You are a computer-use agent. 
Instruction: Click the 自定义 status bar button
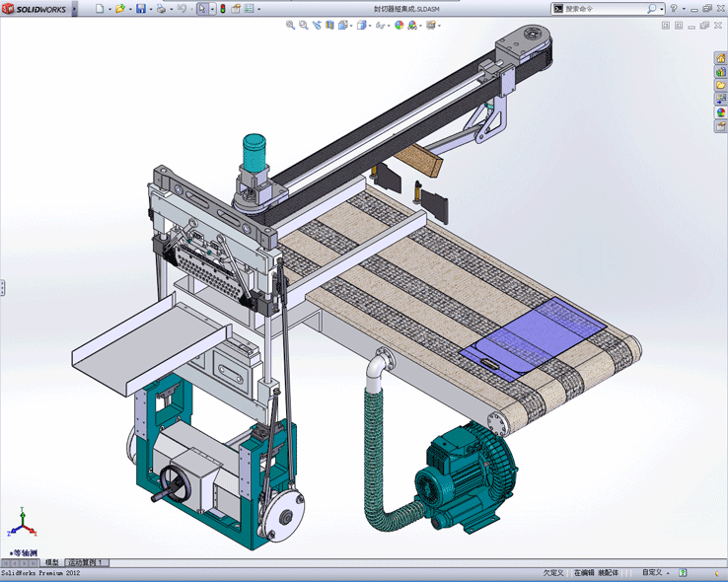coord(652,572)
